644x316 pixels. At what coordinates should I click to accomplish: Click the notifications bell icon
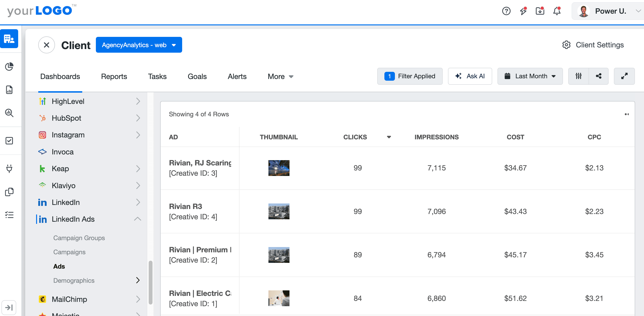pos(557,11)
